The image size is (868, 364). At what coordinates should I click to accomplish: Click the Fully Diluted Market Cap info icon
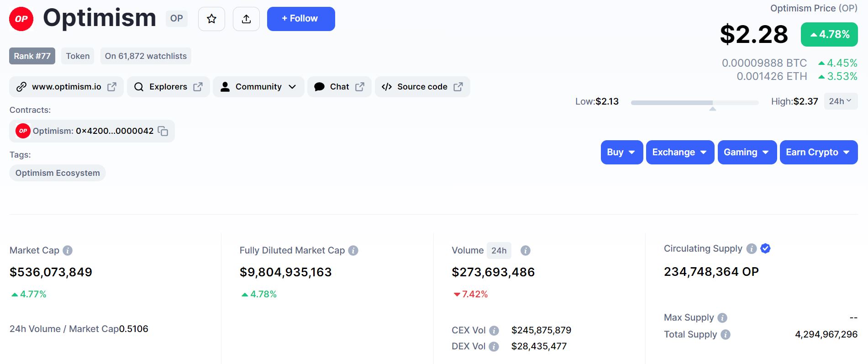353,250
